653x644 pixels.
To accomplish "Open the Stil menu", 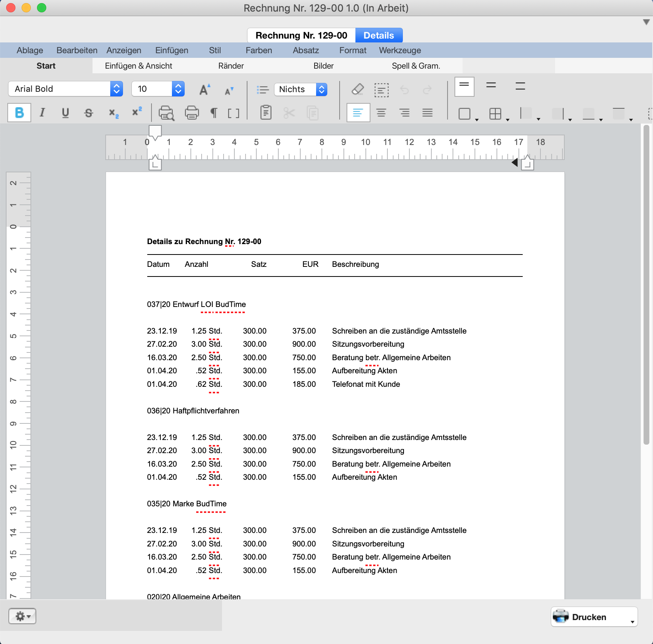I will [215, 50].
